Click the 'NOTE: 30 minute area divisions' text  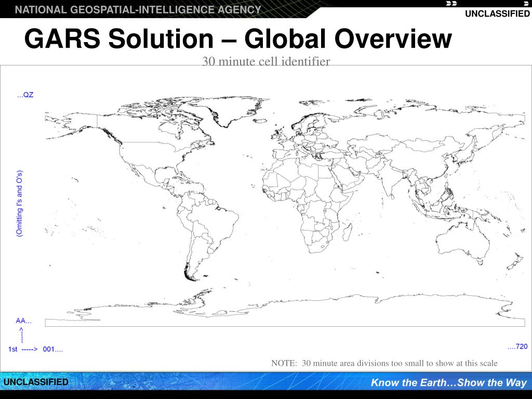pyautogui.click(x=384, y=363)
